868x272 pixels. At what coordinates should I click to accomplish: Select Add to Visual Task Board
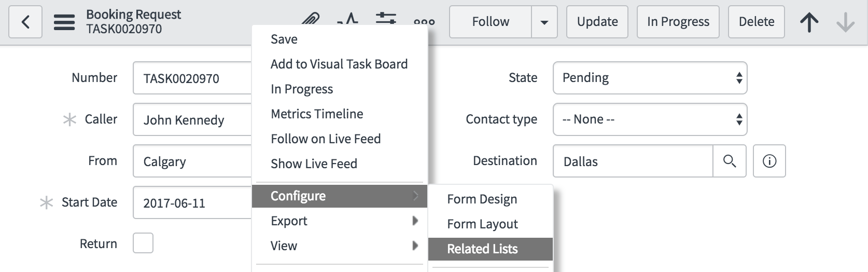(x=340, y=64)
